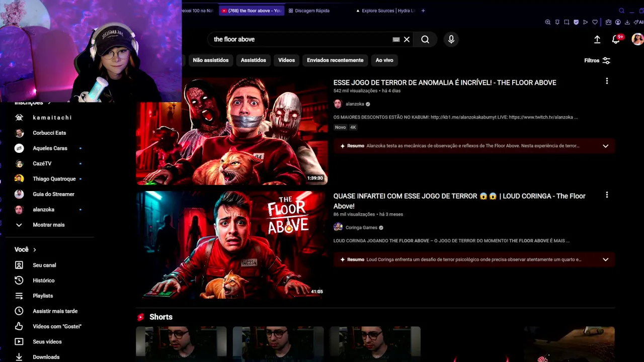Open the briefcase extensions icon in browser toolbar
Image resolution: width=644 pixels, height=362 pixels.
tap(608, 22)
